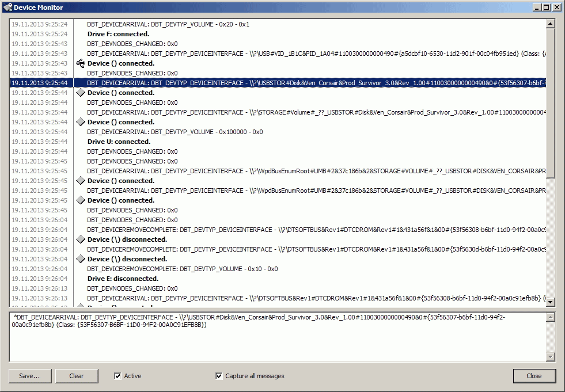Click the log list's scroll down arrow
565x392 pixels.
550,302
